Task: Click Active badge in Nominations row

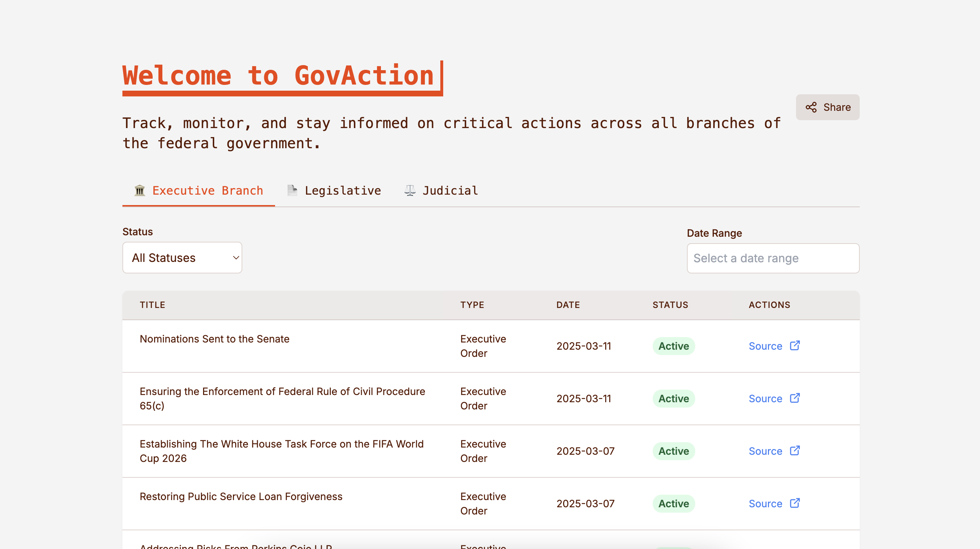Action: click(673, 346)
